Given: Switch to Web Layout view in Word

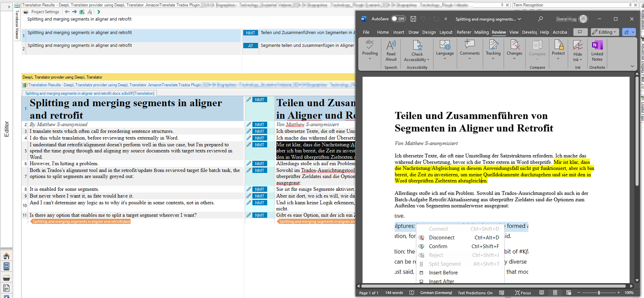Looking at the screenshot, I should pos(569,293).
